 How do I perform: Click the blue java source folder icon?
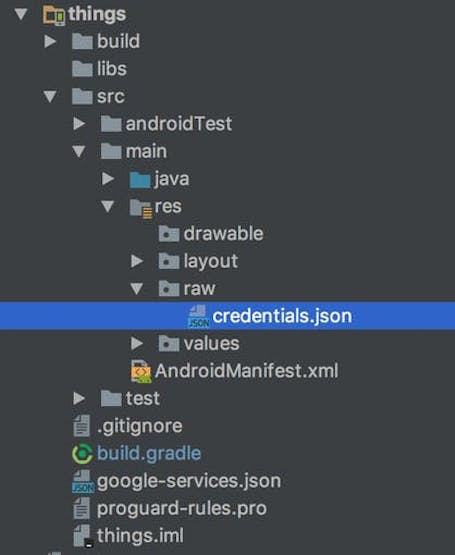(140, 179)
